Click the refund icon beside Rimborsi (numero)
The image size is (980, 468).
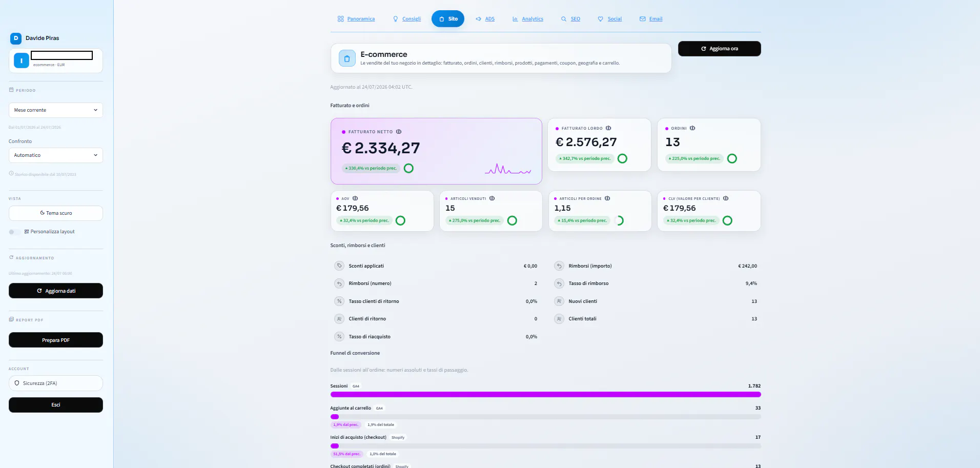pos(339,283)
